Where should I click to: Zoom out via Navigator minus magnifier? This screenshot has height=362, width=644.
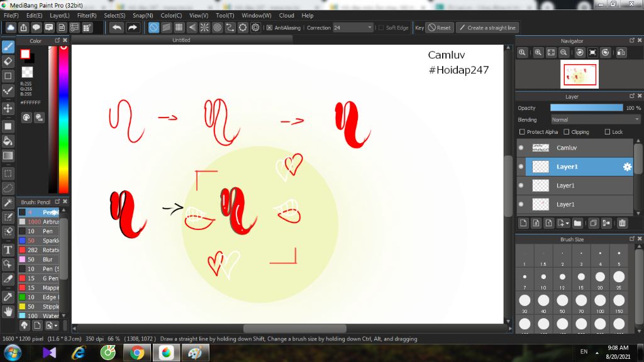(x=564, y=53)
